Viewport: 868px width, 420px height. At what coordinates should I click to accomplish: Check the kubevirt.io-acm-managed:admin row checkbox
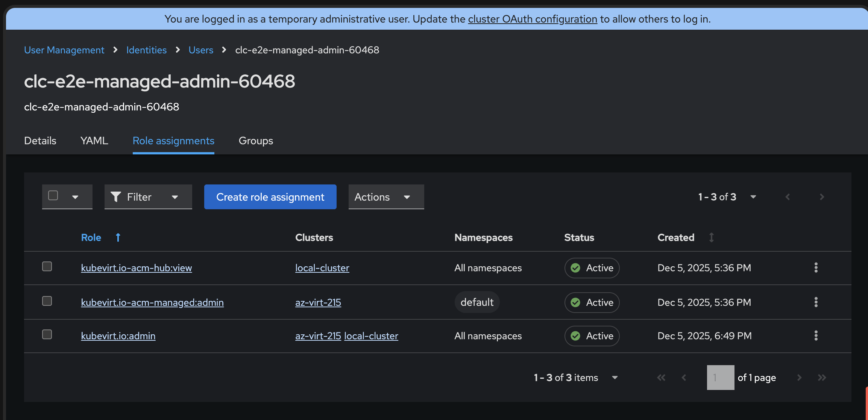pyautogui.click(x=47, y=301)
